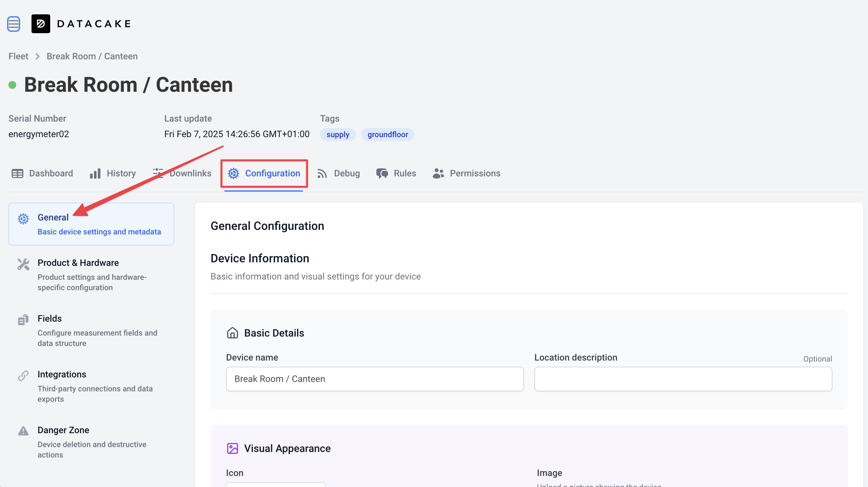Click the Fields section icon

tap(23, 320)
